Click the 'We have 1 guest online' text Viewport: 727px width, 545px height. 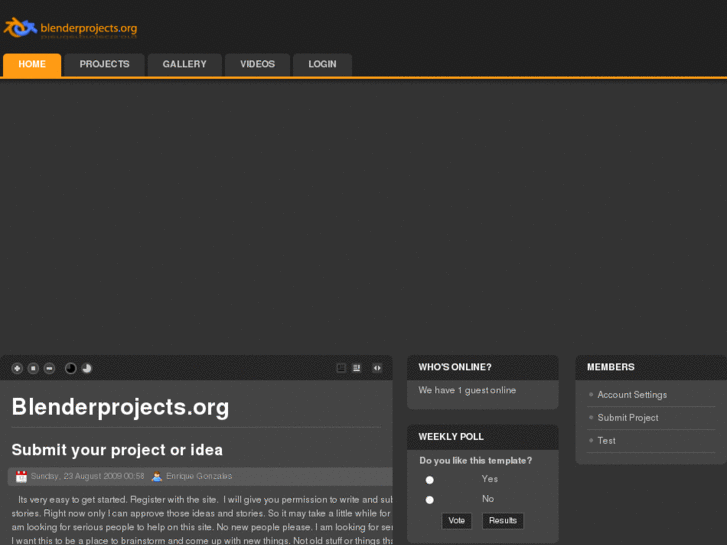click(x=467, y=390)
